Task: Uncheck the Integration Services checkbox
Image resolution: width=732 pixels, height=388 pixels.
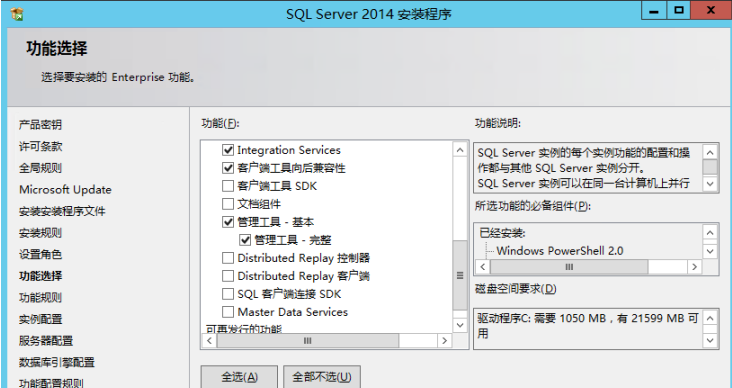Action: [x=228, y=150]
